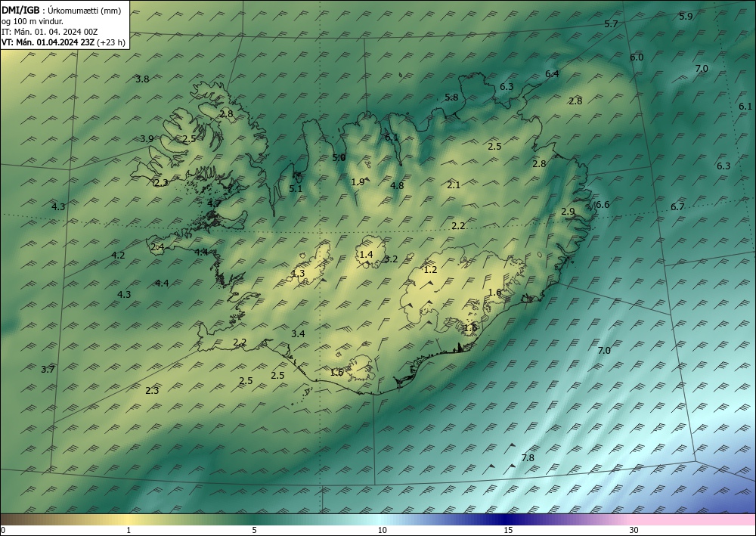Click the valid time "VT: Mán. 01.04.2024 23Z"

click(x=48, y=42)
